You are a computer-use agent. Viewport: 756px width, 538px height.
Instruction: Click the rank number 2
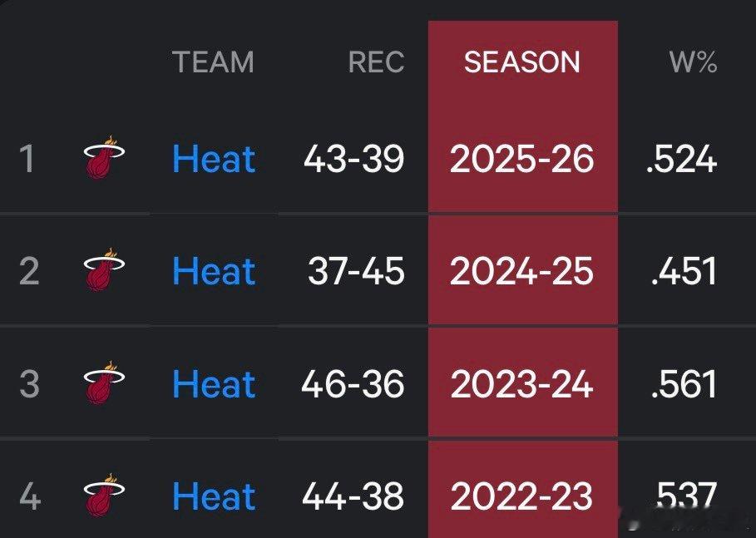(28, 271)
